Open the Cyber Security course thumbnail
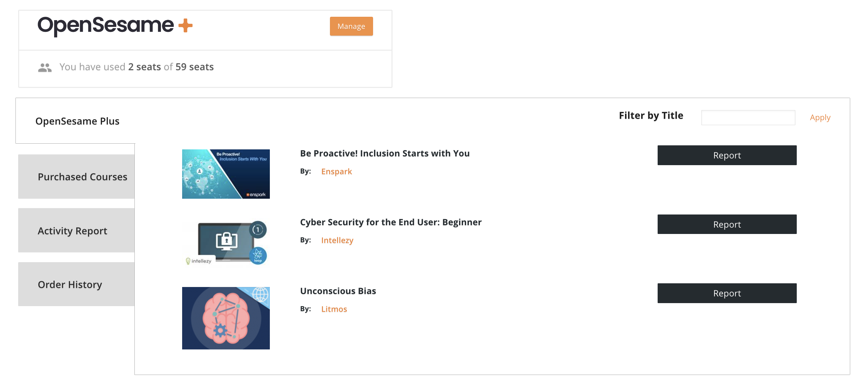 click(226, 243)
